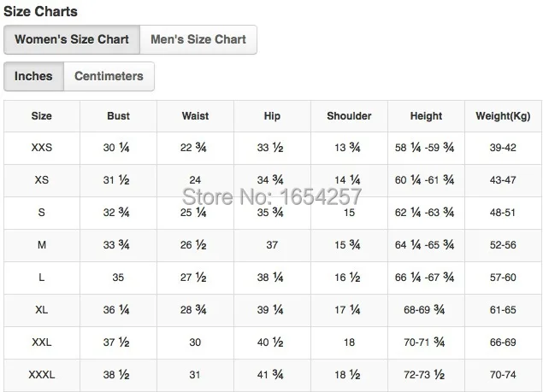Select the Women's Size Chart tab
Image resolution: width=543 pixels, height=392 pixels.
[72, 39]
